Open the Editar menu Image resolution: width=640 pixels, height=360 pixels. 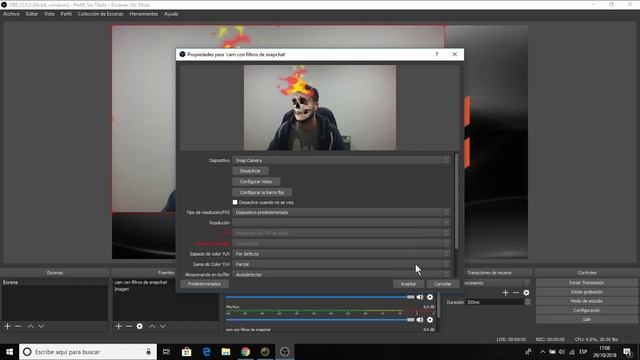pyautogui.click(x=31, y=14)
